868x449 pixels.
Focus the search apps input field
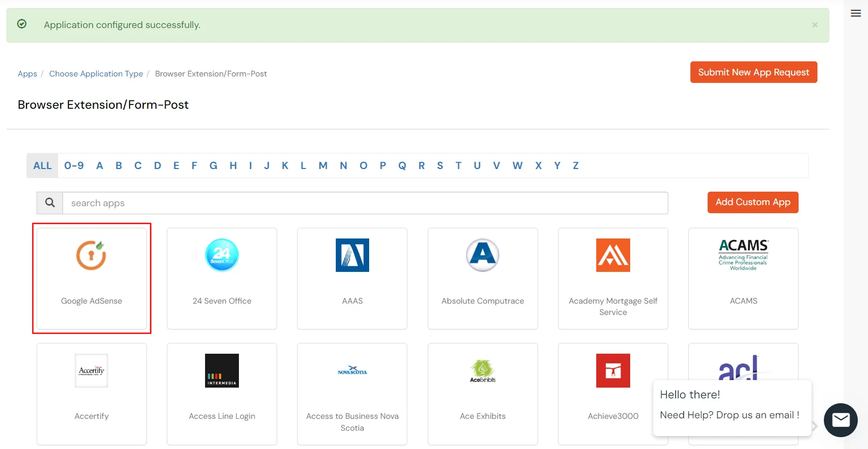[x=365, y=203]
